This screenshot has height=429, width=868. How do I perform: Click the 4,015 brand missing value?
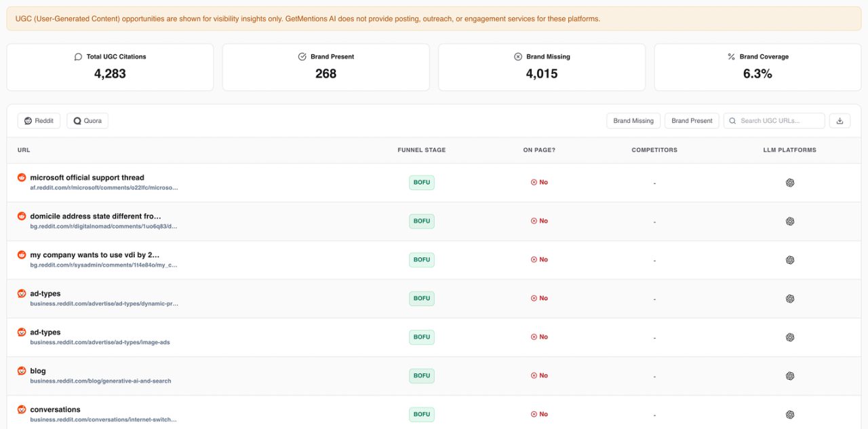click(542, 74)
